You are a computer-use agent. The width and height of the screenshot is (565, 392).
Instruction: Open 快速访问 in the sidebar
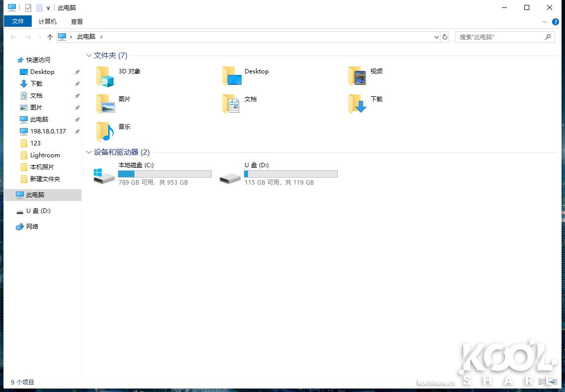point(38,60)
